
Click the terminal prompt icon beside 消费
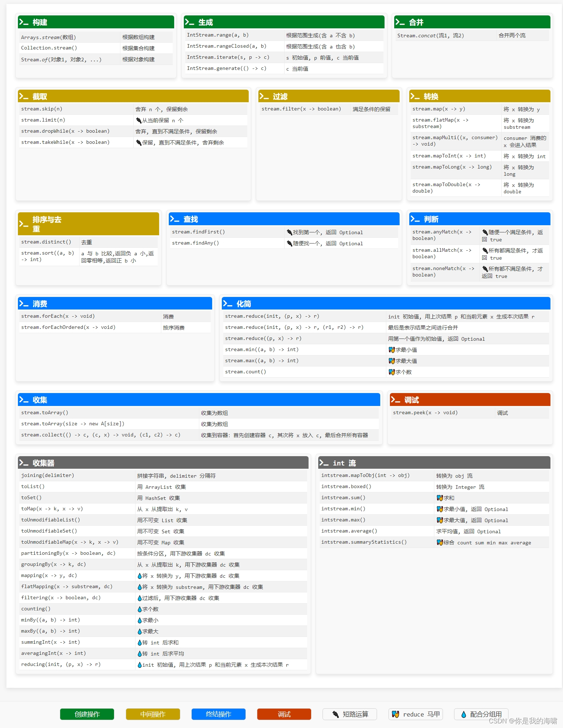pyautogui.click(x=24, y=304)
